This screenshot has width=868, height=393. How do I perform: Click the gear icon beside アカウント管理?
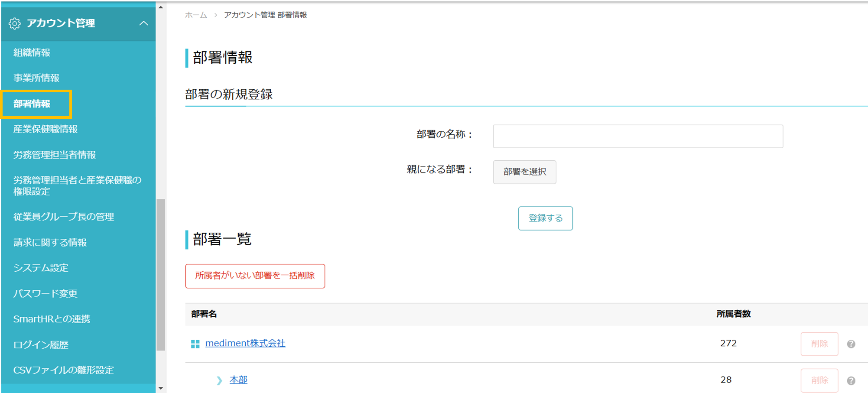[14, 23]
